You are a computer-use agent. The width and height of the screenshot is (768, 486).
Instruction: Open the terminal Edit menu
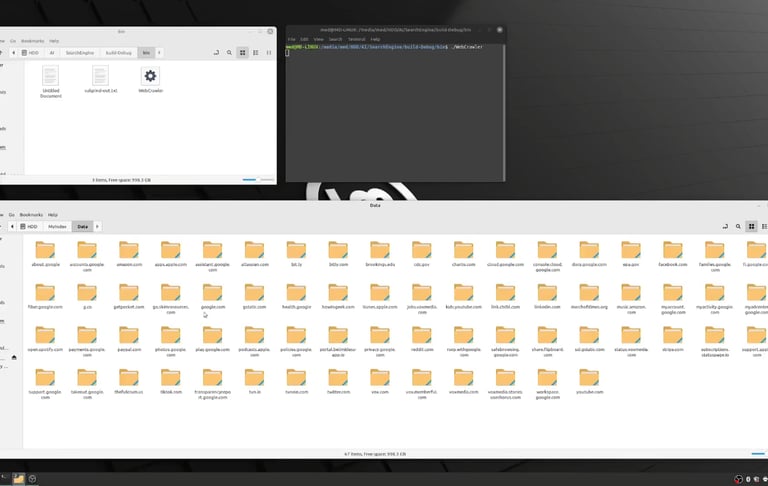point(304,39)
